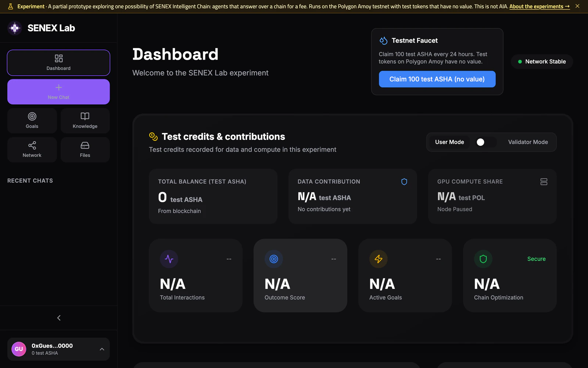The width and height of the screenshot is (588, 368).
Task: Open the Network section
Action: coord(32,149)
